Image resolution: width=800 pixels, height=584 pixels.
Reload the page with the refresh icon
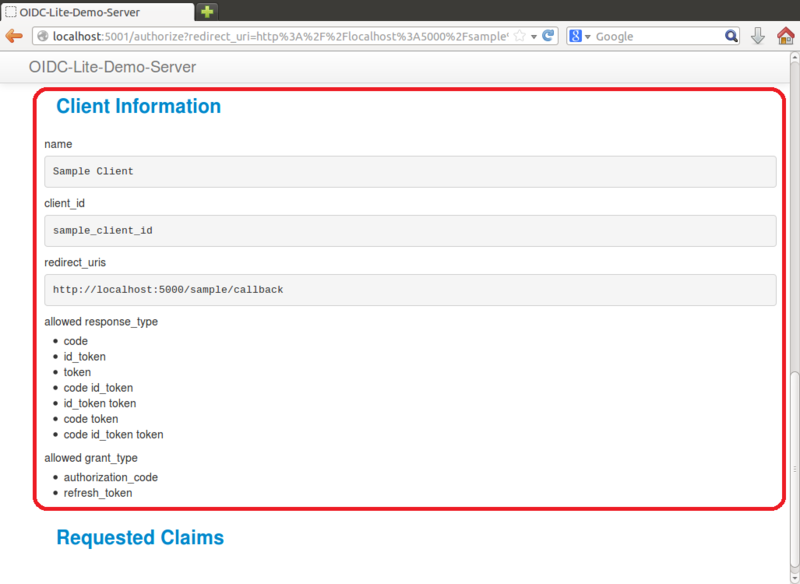click(x=548, y=36)
